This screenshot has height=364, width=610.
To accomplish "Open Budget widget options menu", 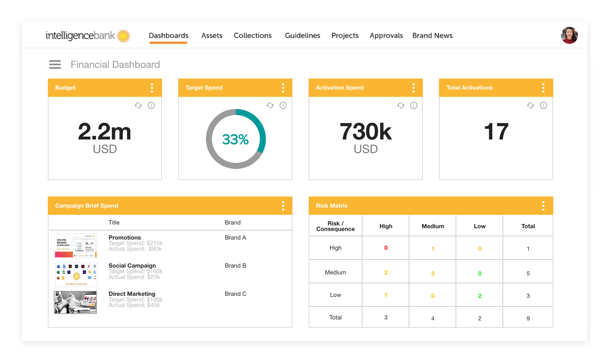I will pos(152,88).
